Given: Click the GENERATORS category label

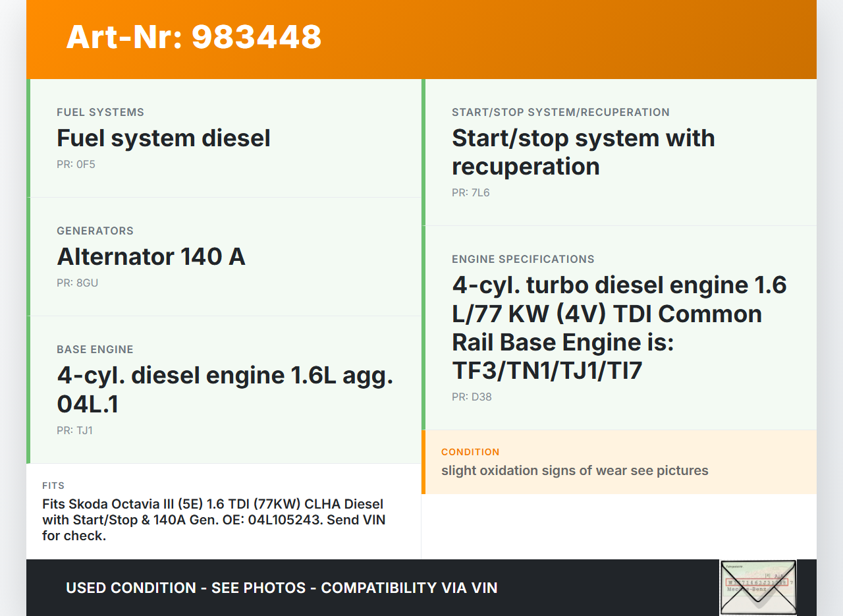Looking at the screenshot, I should tap(95, 231).
